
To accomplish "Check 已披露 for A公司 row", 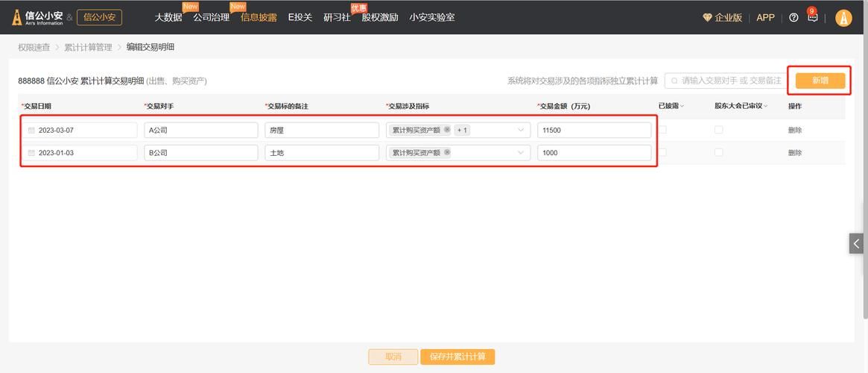I will point(662,131).
